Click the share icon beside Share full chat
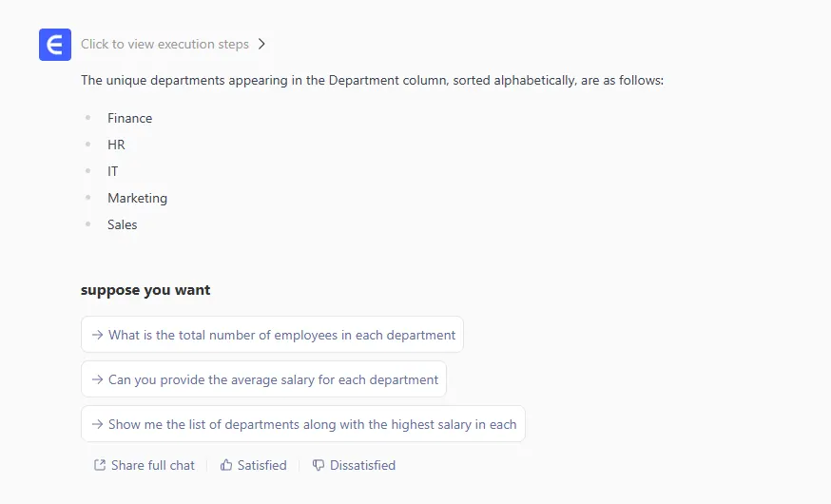Image resolution: width=831 pixels, height=504 pixels. (100, 466)
